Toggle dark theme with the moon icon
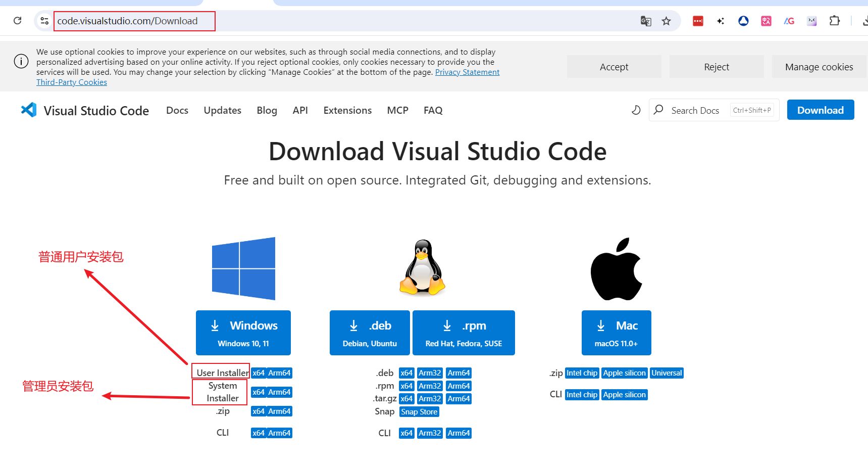The width and height of the screenshot is (868, 465). click(x=636, y=110)
